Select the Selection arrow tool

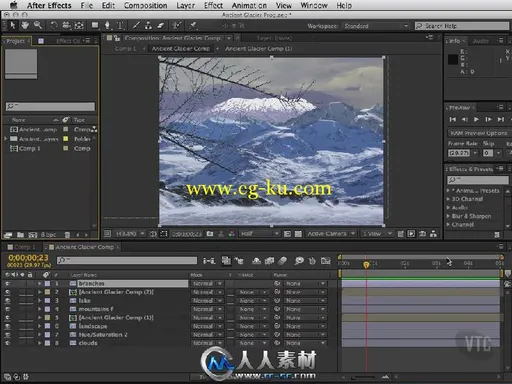[x=13, y=25]
